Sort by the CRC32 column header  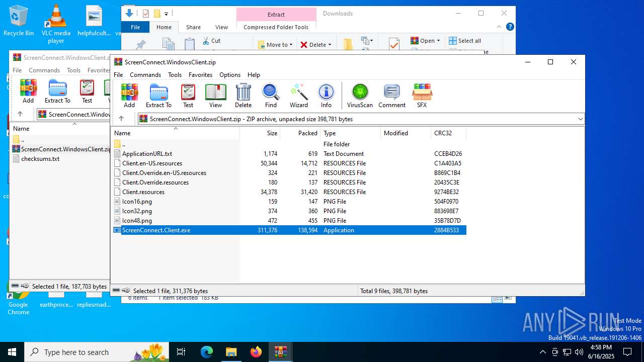pyautogui.click(x=448, y=133)
